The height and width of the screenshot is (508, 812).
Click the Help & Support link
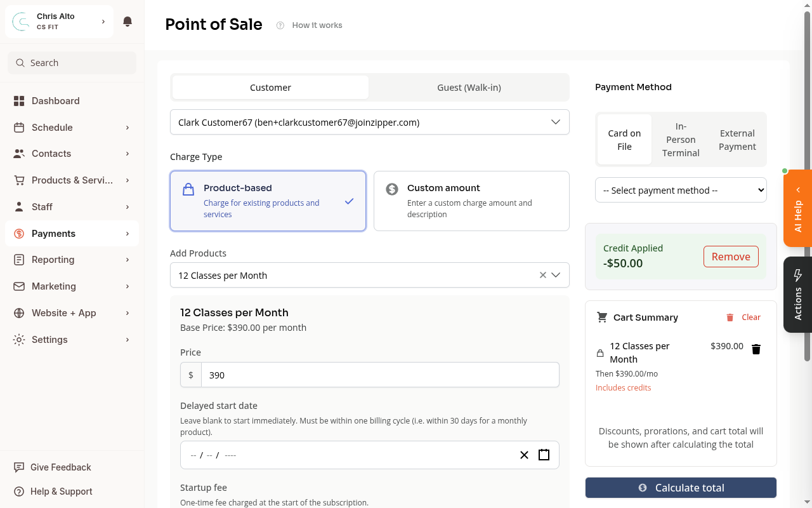coord(62,491)
